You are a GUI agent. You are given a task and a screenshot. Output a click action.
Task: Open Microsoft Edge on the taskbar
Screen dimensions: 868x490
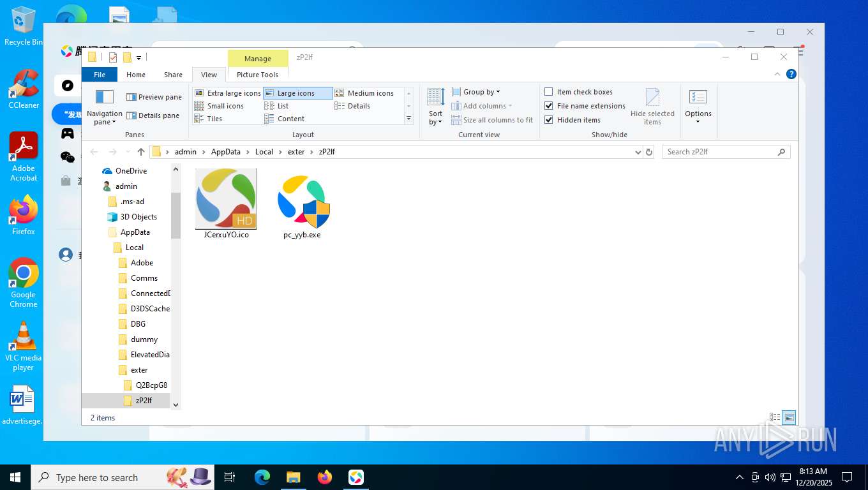pyautogui.click(x=262, y=477)
